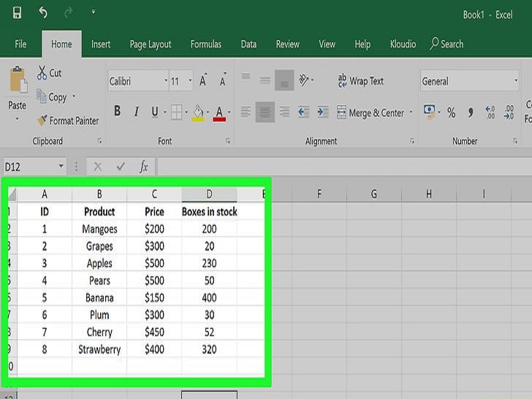Apply the yellow fill color
The height and width of the screenshot is (399, 532).
click(x=198, y=113)
